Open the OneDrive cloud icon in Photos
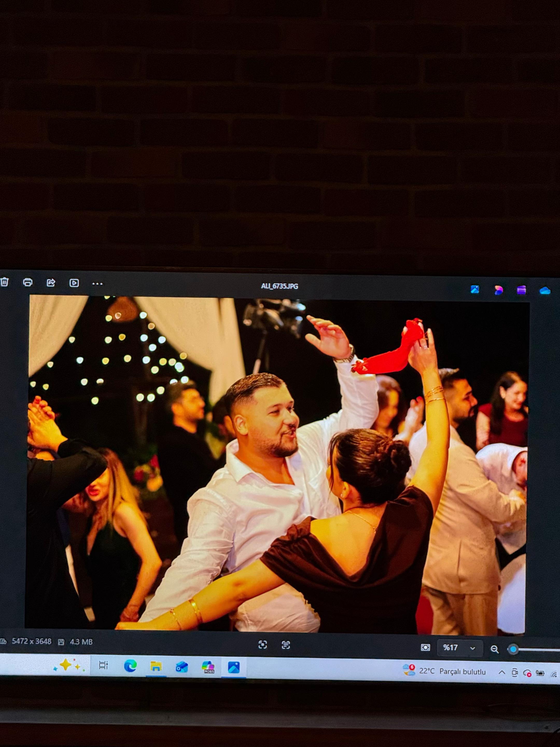560x747 pixels. (x=545, y=290)
